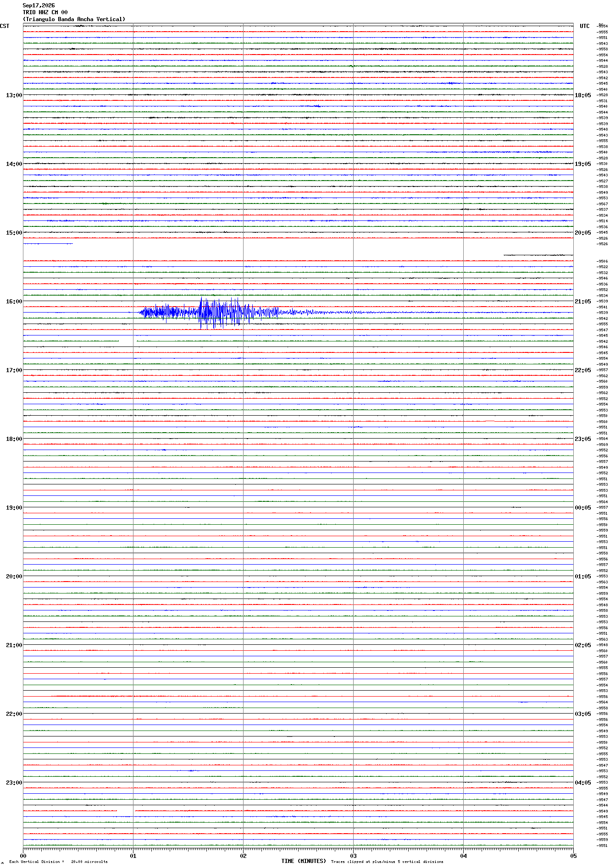
Task: Select the 19:00 CST time label
Action: [14, 508]
